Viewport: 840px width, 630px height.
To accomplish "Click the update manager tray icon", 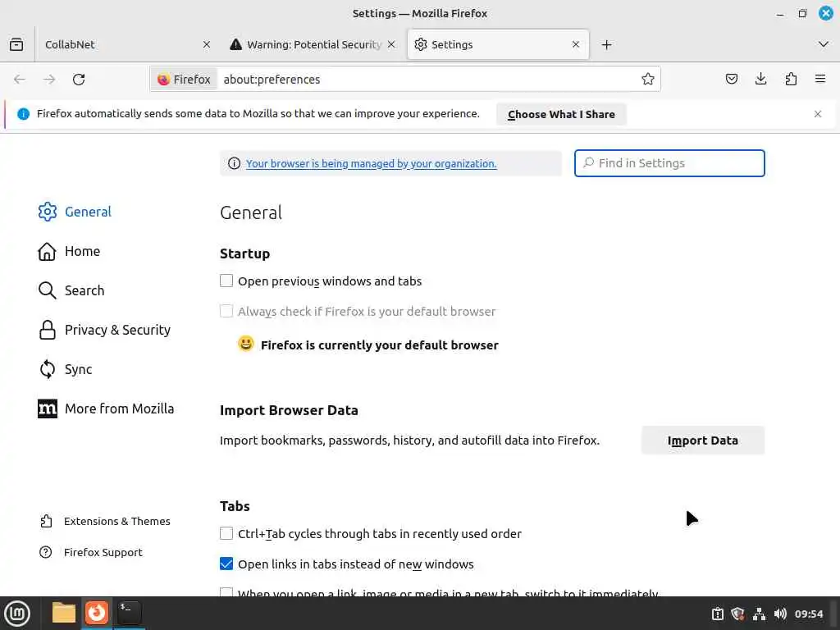I will (717, 614).
